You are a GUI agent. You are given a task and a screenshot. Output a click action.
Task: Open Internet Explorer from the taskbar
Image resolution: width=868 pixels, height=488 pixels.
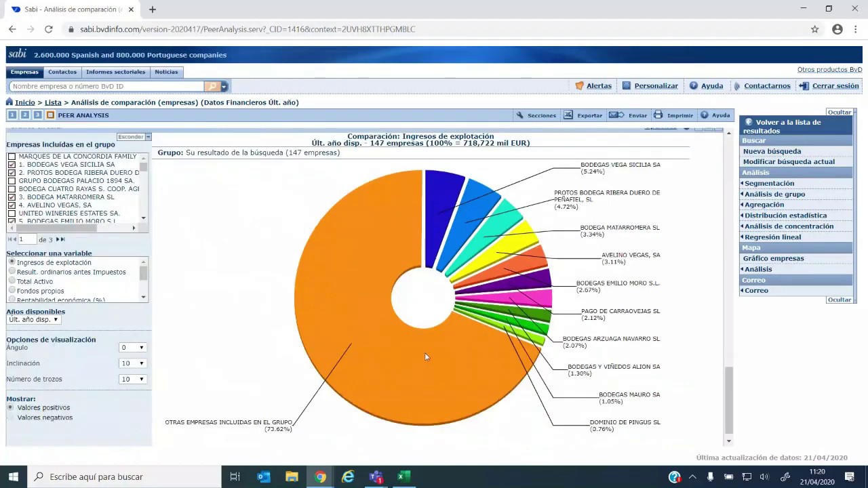coord(347,476)
